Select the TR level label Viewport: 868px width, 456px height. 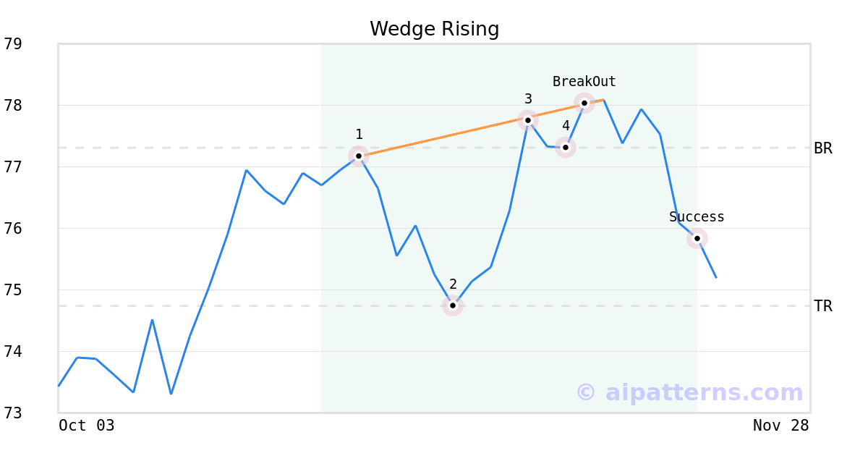click(823, 306)
